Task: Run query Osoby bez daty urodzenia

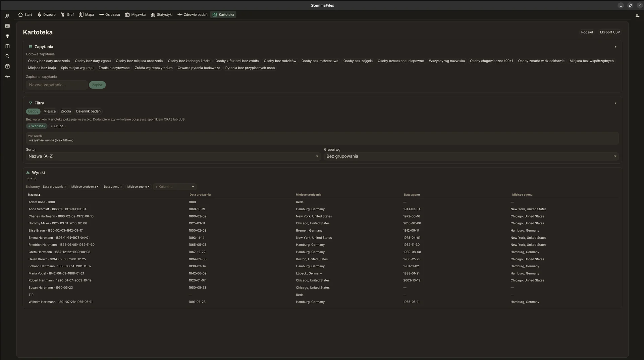Action: tap(49, 61)
